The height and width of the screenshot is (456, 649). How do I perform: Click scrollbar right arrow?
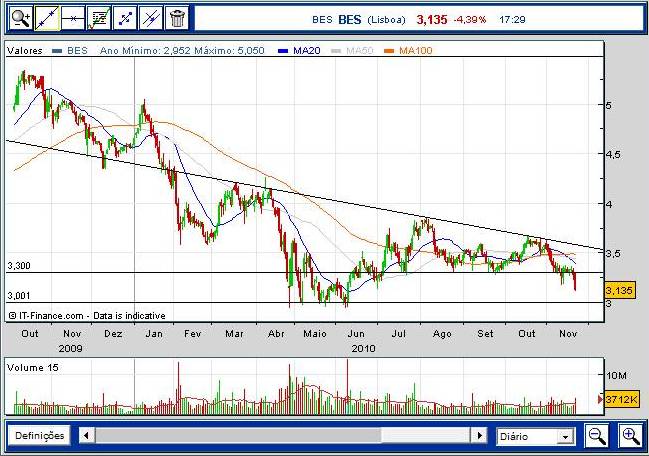click(x=479, y=436)
